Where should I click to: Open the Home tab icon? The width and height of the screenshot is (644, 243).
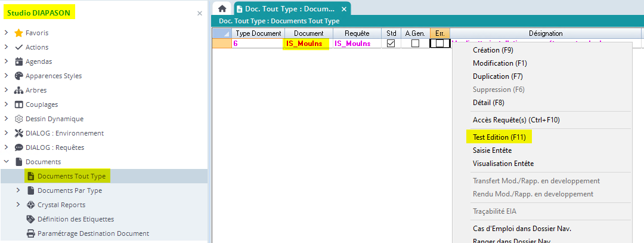pos(222,9)
